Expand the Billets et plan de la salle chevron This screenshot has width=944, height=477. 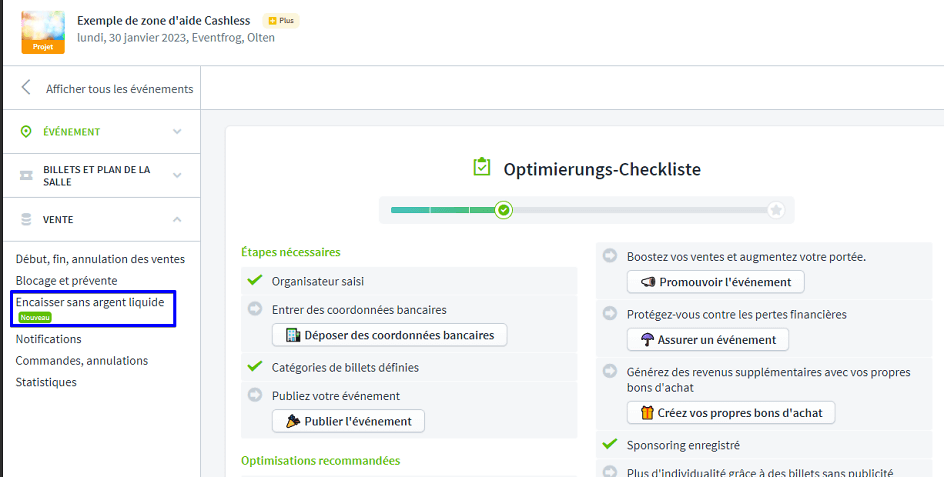point(177,176)
